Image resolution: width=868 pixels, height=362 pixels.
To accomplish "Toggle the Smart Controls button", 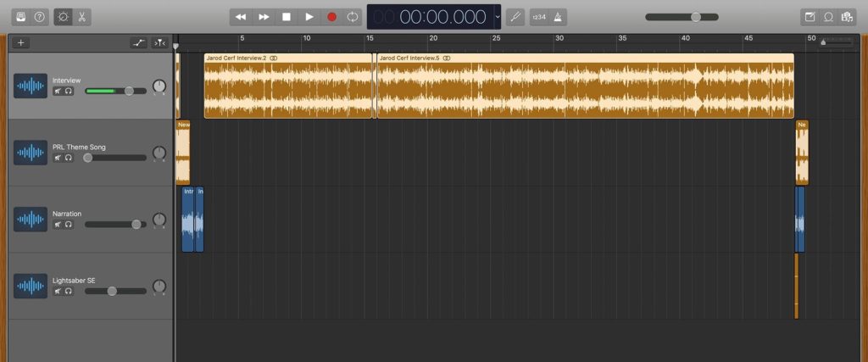I will tap(64, 17).
